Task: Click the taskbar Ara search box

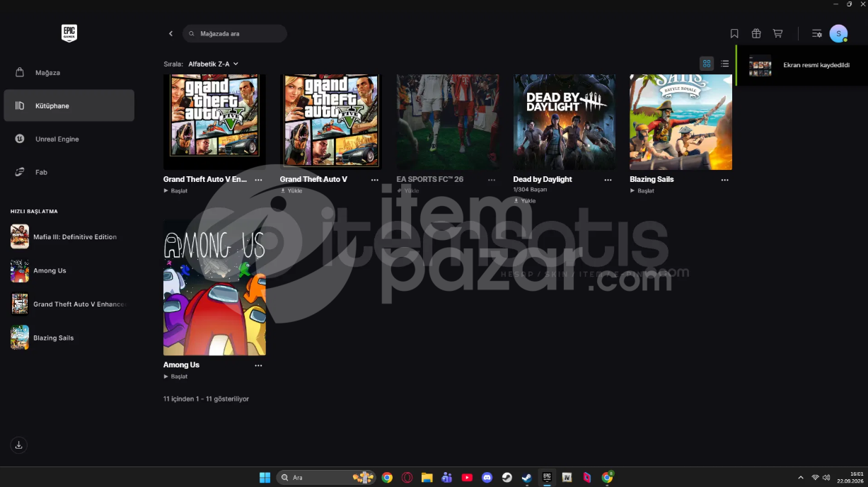Action: click(x=325, y=478)
